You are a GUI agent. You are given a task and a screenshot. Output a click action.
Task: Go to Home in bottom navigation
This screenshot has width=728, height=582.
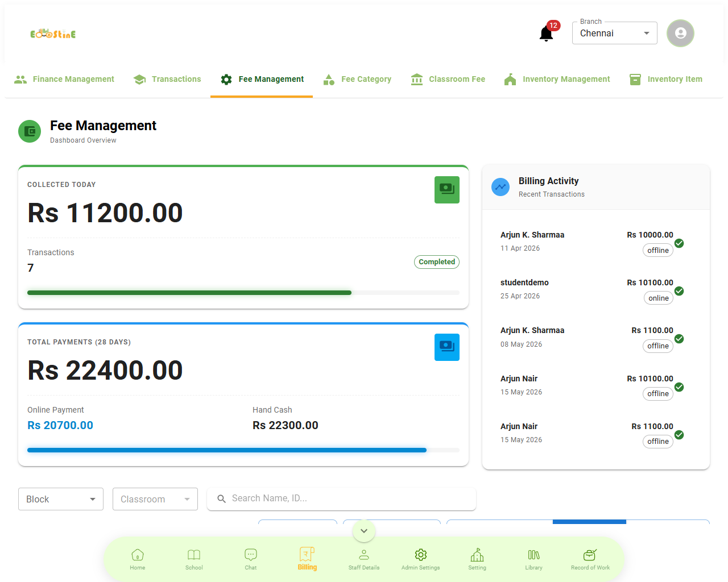pos(138,559)
